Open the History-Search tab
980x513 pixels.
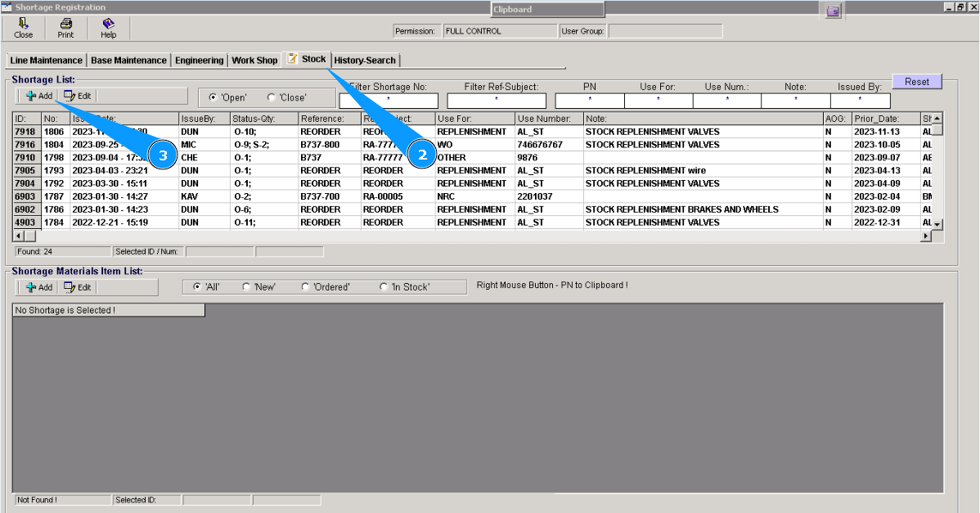[x=365, y=61]
